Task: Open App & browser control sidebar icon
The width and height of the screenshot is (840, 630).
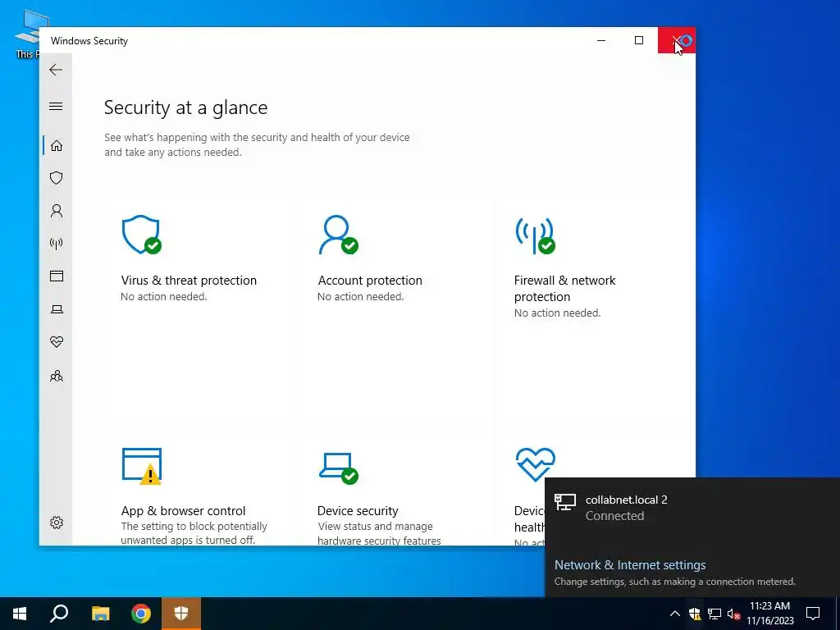Action: pyautogui.click(x=57, y=276)
